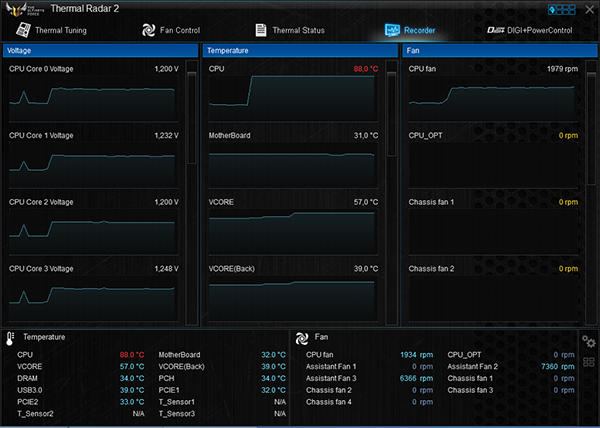The height and width of the screenshot is (428, 600).
Task: Click the Chassis fan 2 graph area
Action: point(493,298)
